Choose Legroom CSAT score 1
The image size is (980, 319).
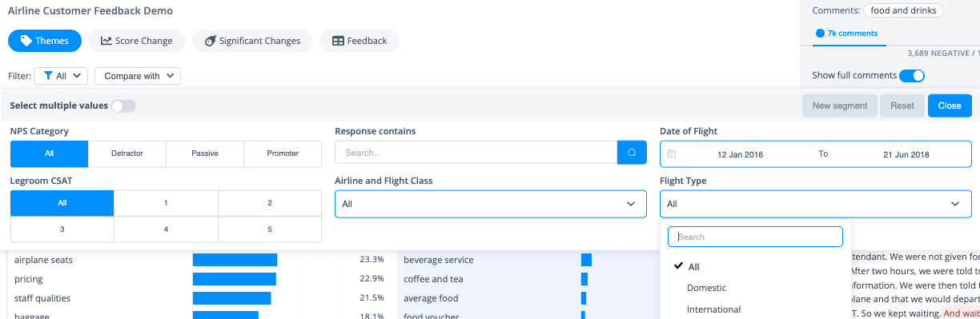166,203
